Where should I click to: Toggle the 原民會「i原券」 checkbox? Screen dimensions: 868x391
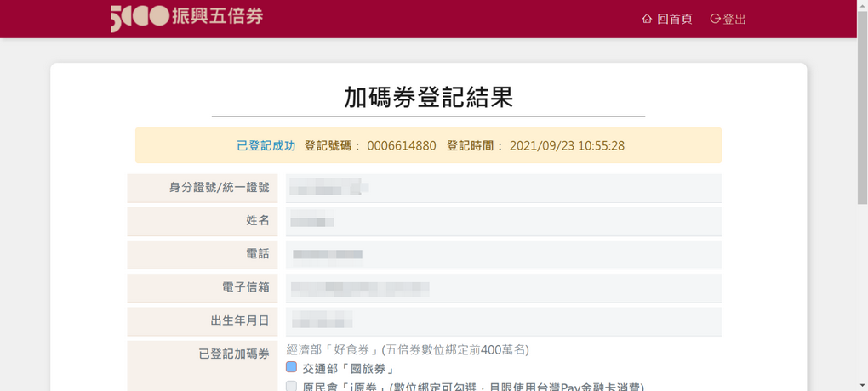(292, 387)
